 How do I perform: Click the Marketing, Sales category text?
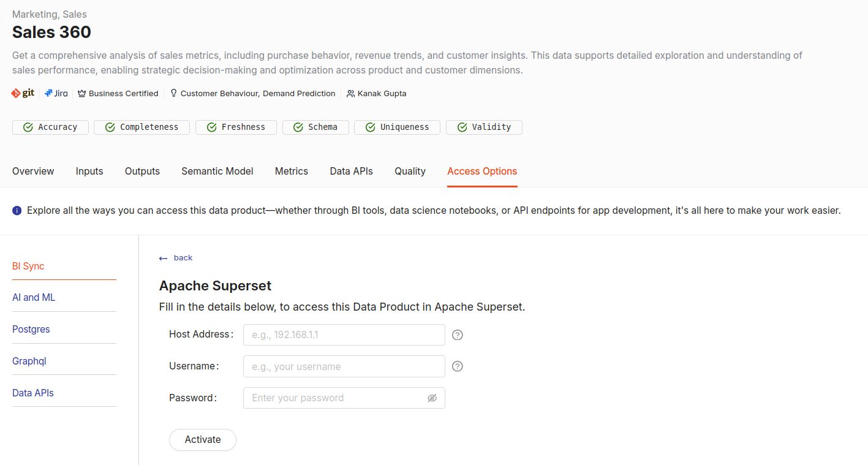(50, 13)
